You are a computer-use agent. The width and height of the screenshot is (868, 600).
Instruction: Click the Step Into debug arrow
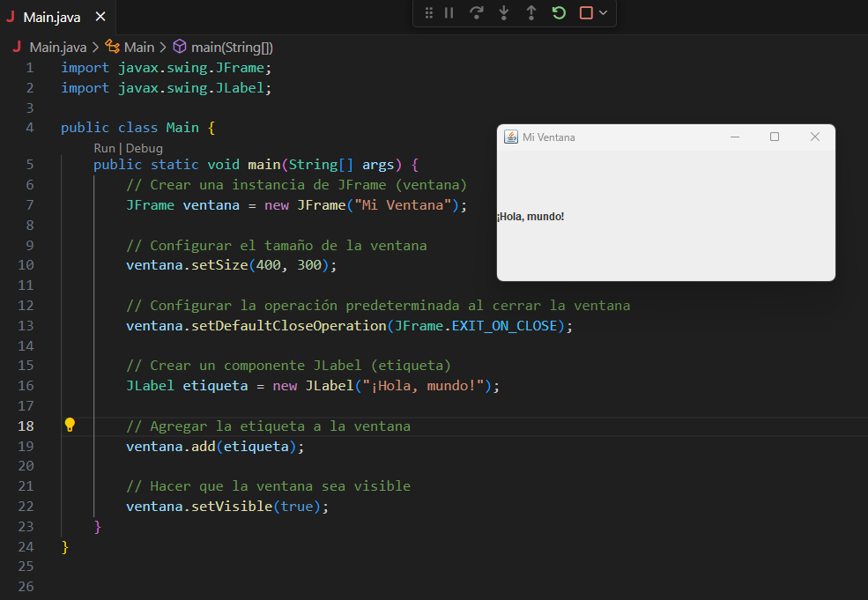point(504,12)
